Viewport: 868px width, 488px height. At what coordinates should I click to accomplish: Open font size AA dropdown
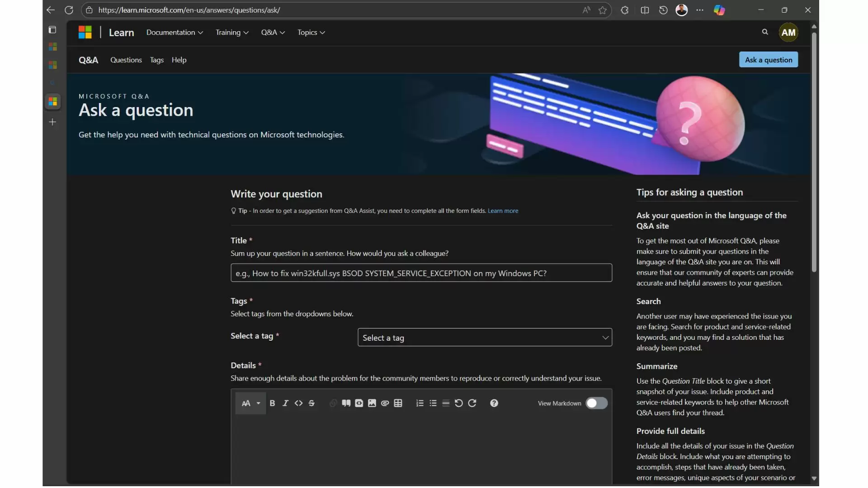coord(250,403)
